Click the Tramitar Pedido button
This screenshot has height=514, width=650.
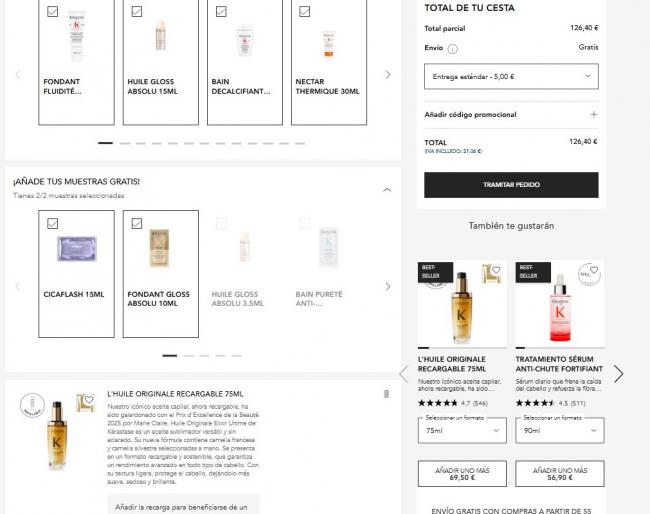[511, 185]
